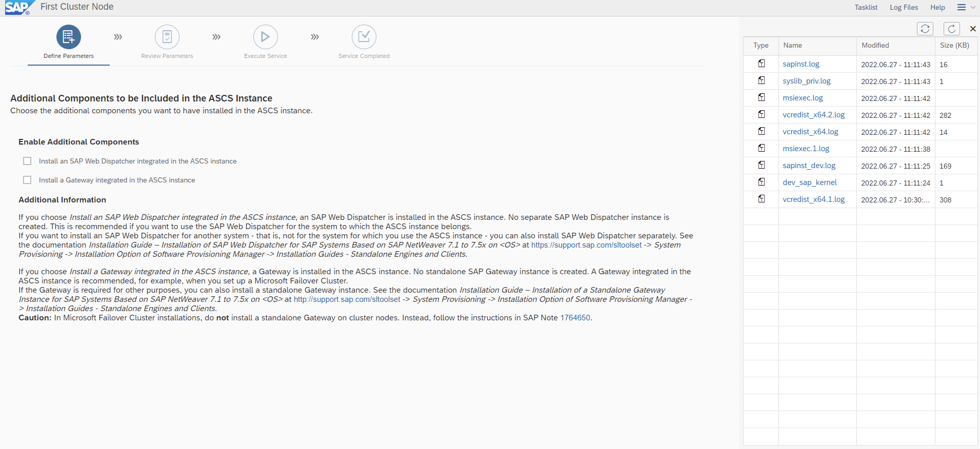The height and width of the screenshot is (449, 980).
Task: Click the single-arrow reload icon in log panel
Action: [952, 29]
